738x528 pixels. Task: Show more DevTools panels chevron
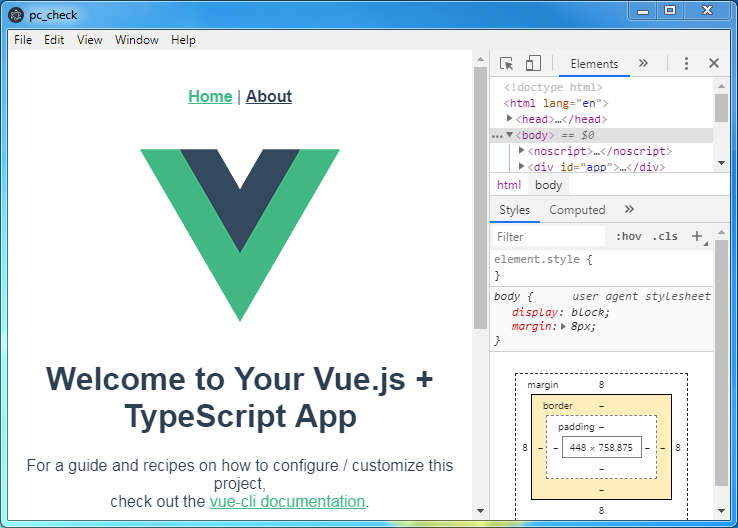click(643, 63)
